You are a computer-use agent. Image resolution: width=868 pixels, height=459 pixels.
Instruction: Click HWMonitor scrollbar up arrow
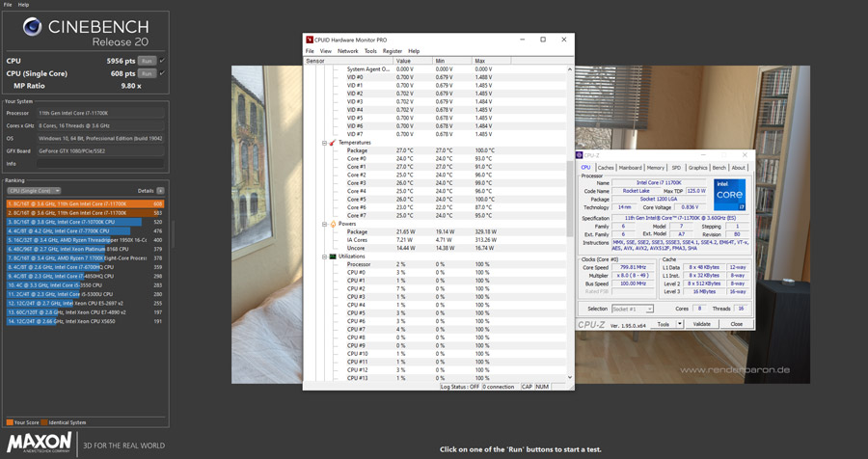point(570,69)
